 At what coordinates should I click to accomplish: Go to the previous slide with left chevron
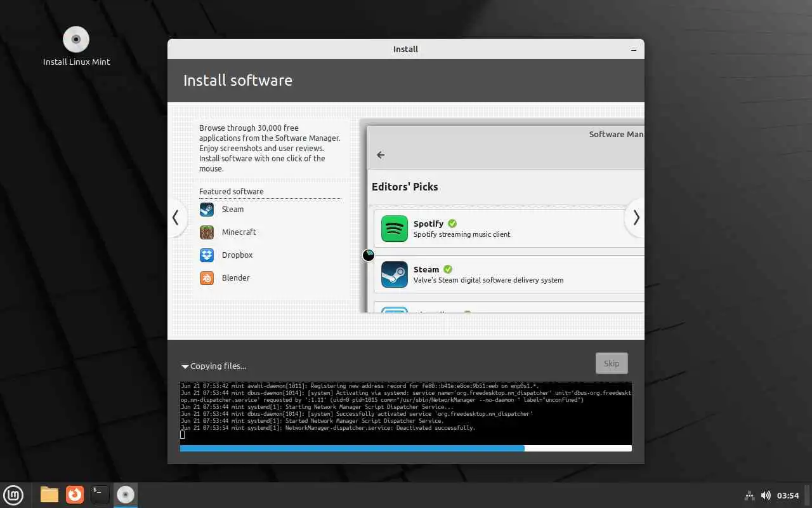coord(176,218)
